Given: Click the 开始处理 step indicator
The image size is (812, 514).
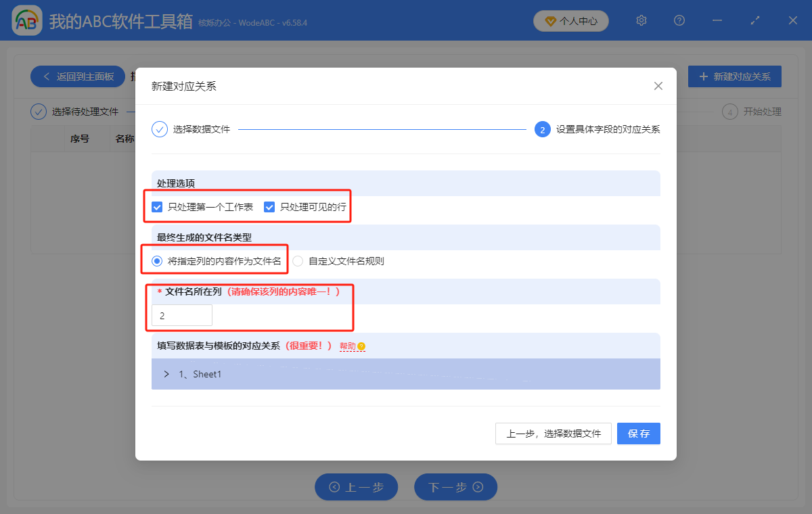Looking at the screenshot, I should point(730,112).
